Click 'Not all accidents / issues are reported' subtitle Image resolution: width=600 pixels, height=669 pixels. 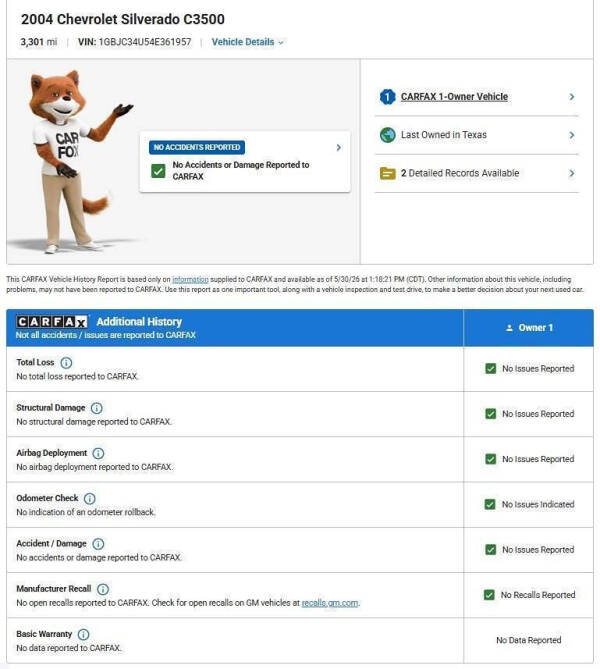click(x=105, y=335)
